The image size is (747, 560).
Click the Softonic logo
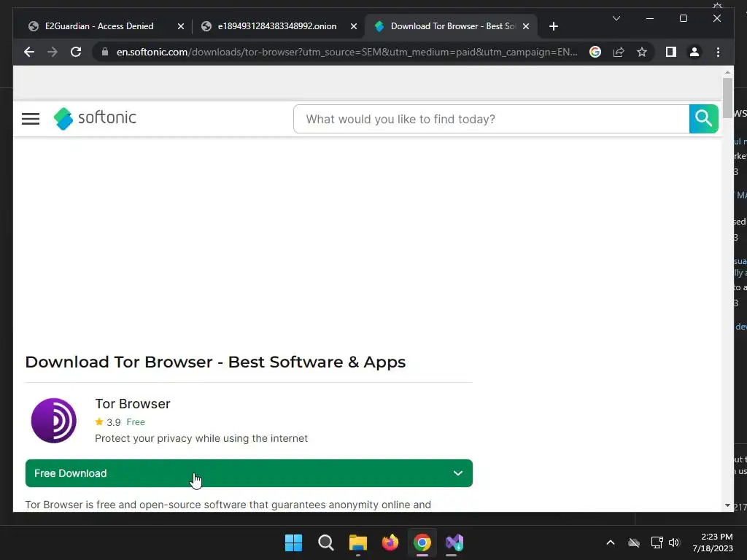click(95, 118)
